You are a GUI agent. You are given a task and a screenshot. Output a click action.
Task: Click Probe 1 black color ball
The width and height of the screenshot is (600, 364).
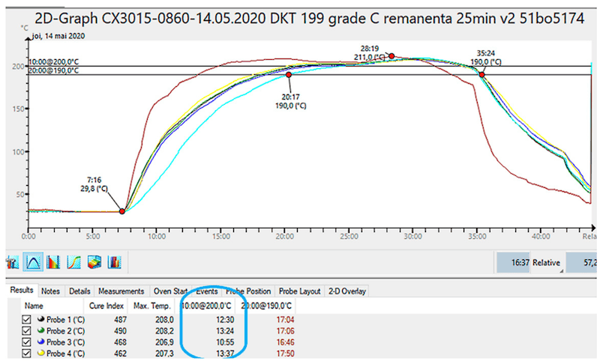pos(40,319)
